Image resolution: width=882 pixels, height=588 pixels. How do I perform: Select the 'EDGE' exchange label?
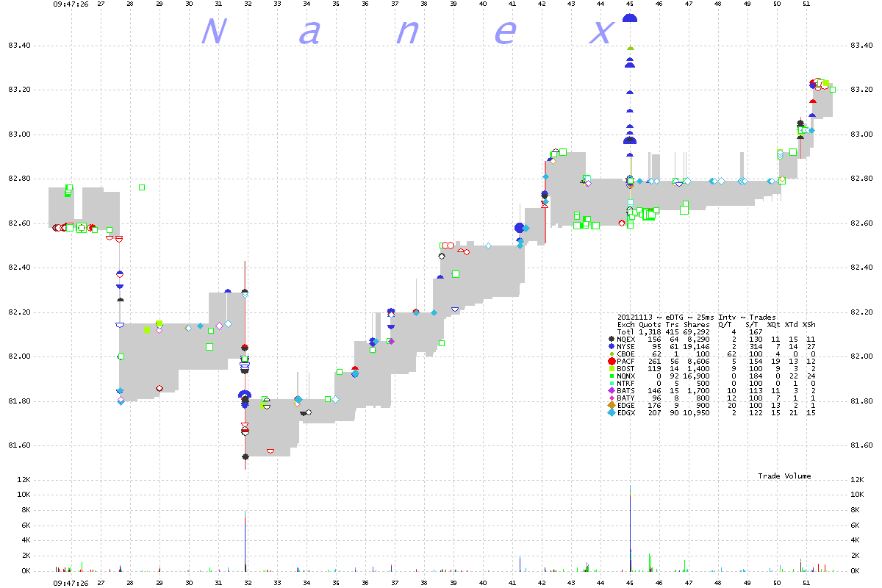click(625, 405)
